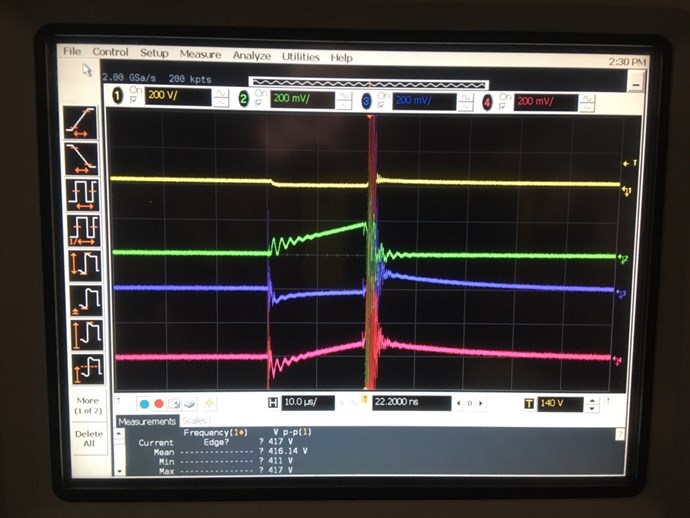Increase channel 2 scale with larger sine button

click(x=344, y=96)
